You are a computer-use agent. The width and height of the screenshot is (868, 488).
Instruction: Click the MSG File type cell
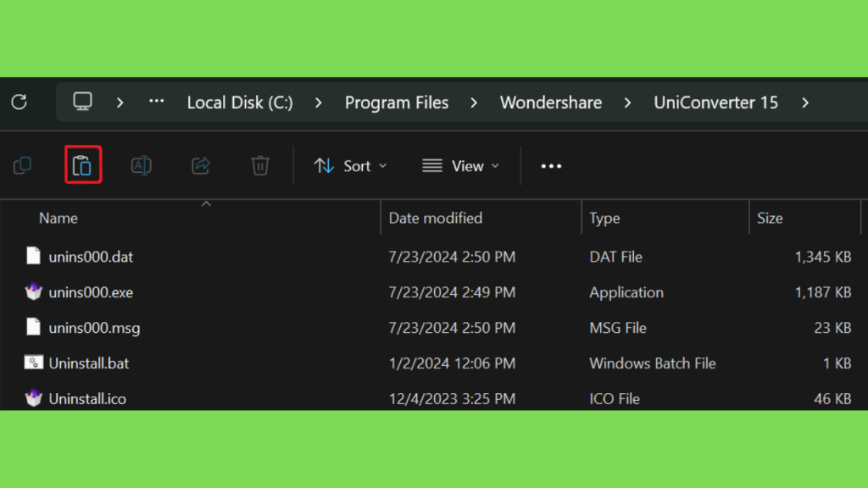click(x=618, y=328)
